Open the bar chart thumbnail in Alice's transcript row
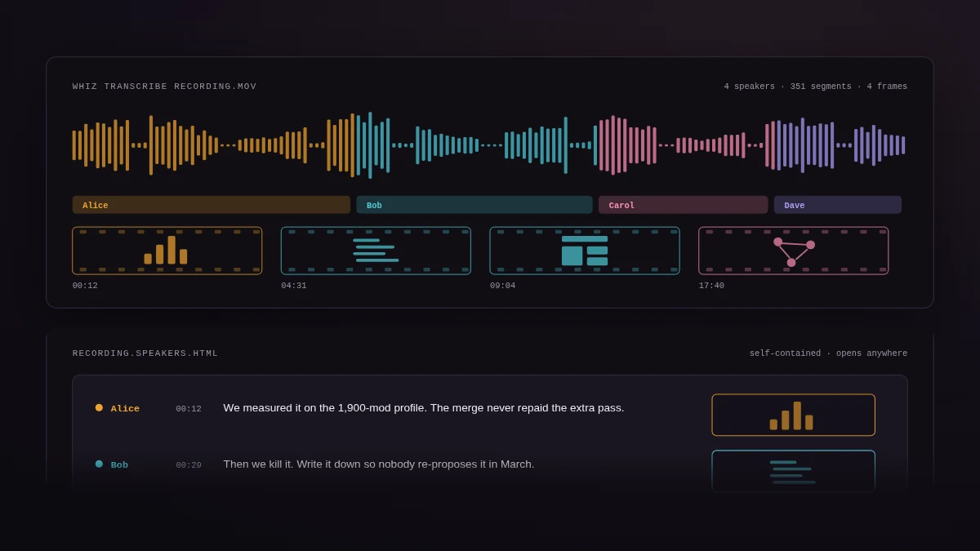Image resolution: width=980 pixels, height=551 pixels. (793, 415)
